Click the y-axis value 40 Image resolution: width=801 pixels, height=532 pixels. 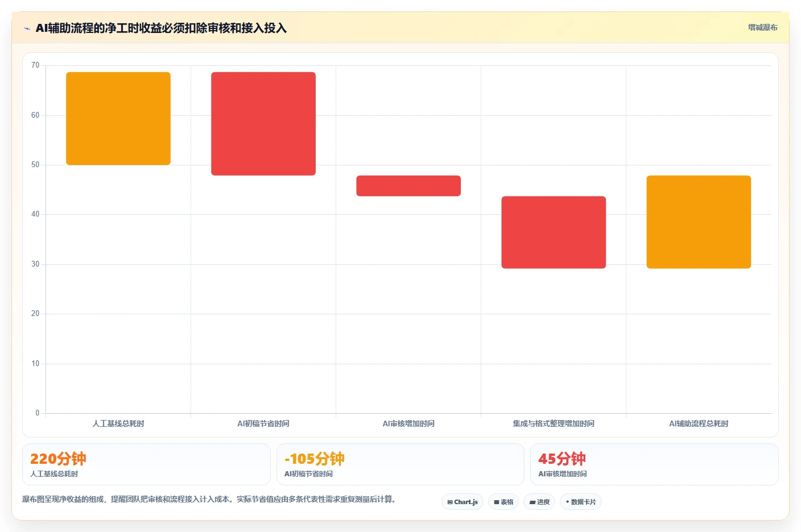(35, 214)
